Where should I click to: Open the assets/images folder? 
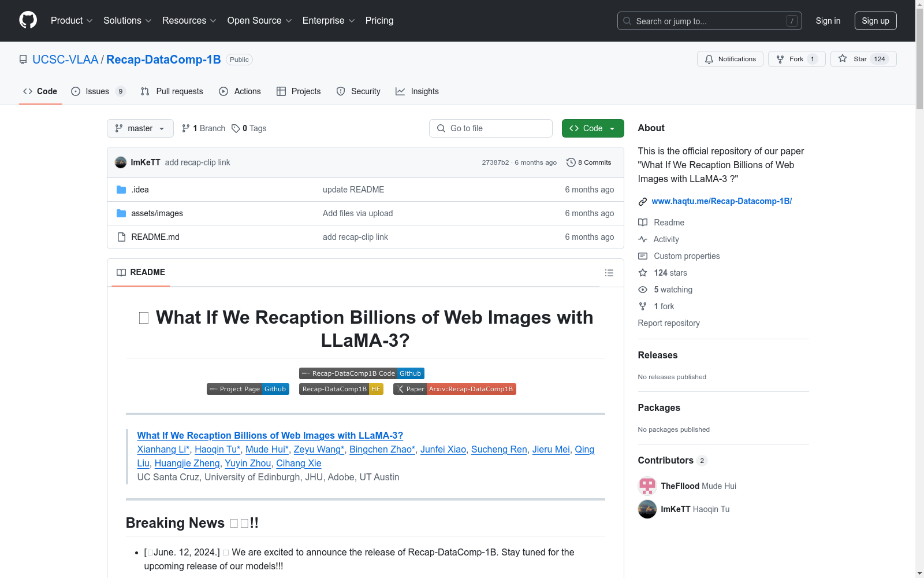tap(157, 213)
